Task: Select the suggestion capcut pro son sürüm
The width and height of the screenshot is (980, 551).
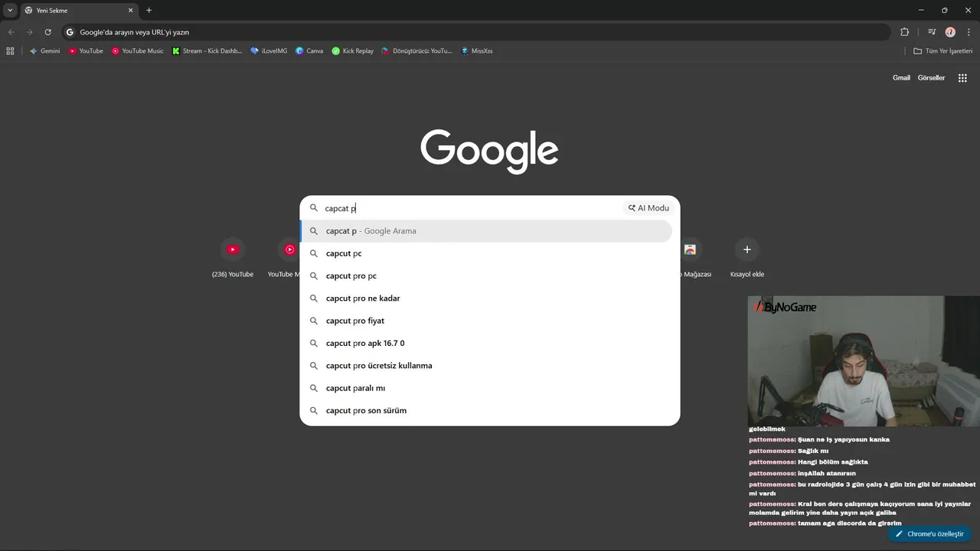Action: (x=486, y=410)
